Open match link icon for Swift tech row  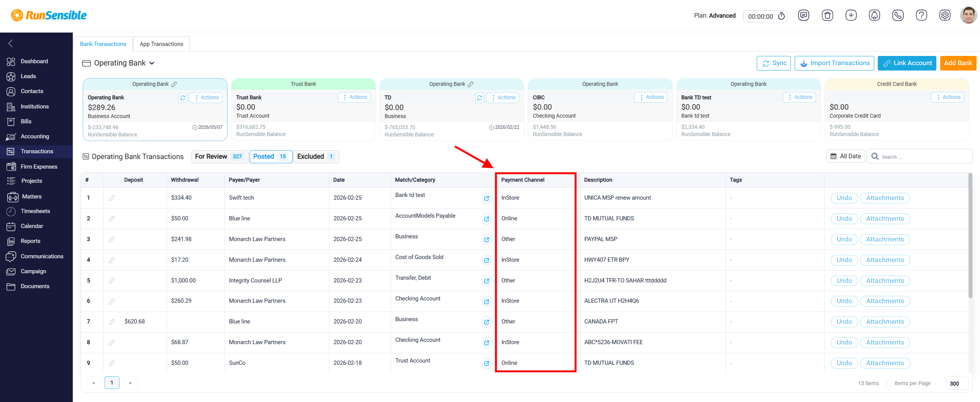(x=486, y=198)
